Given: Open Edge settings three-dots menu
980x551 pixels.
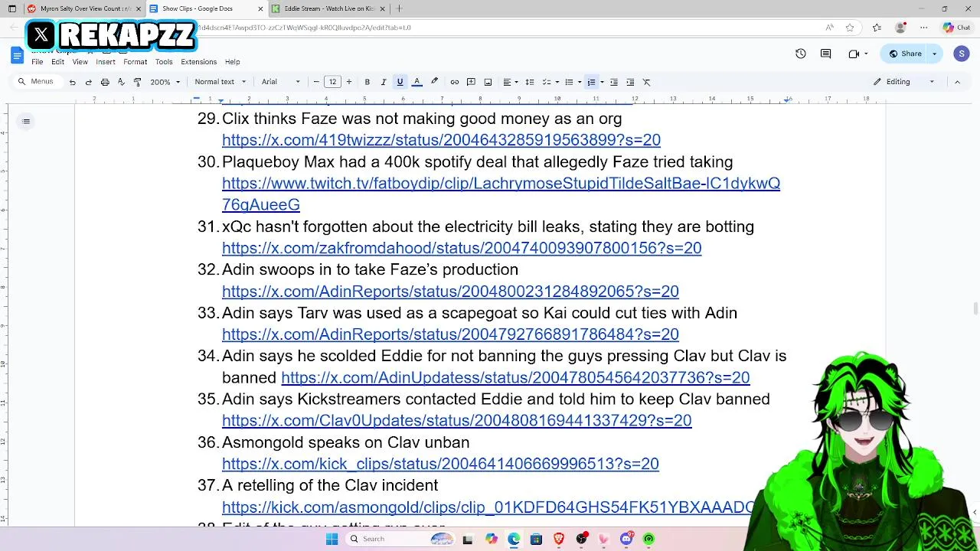Looking at the screenshot, I should coord(924,28).
